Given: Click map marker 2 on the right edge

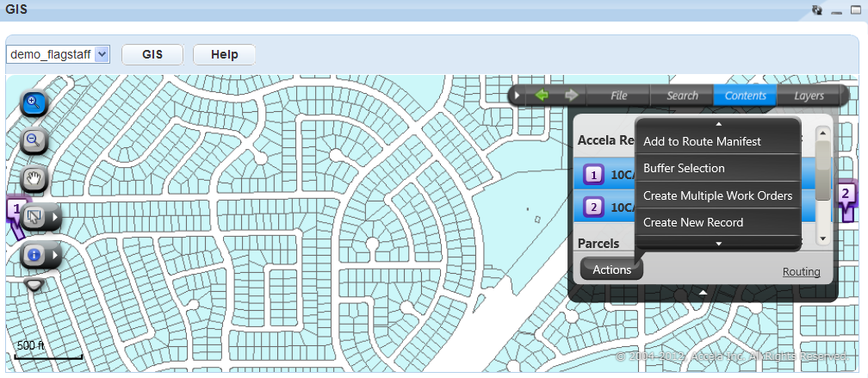Looking at the screenshot, I should click(x=846, y=195).
